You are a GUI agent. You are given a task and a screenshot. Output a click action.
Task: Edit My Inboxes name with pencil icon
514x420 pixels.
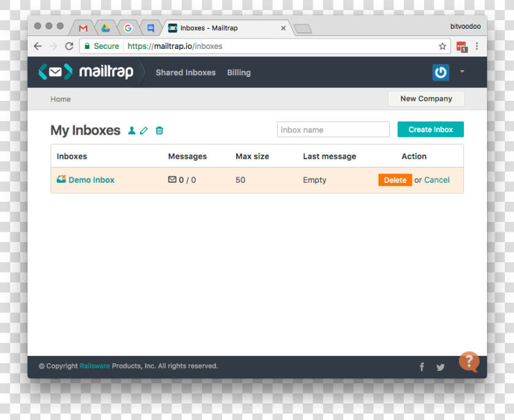click(144, 130)
